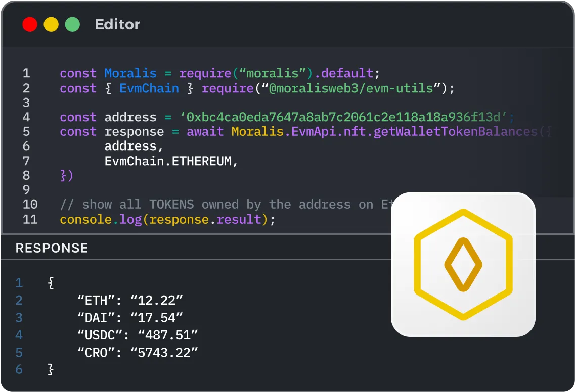575x392 pixels.
Task: Click the yellow minimize window dot
Action: pyautogui.click(x=51, y=25)
